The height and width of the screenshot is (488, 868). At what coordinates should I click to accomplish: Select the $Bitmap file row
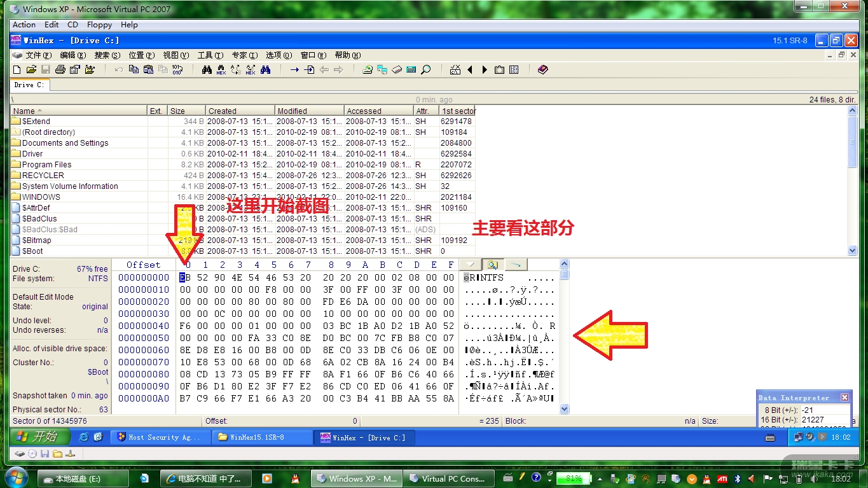click(242, 241)
